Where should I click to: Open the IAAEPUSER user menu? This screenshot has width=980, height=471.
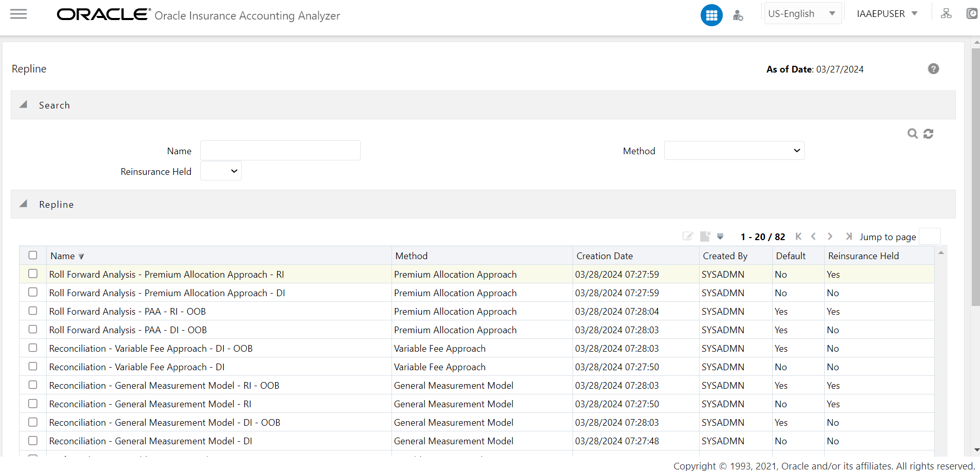[887, 14]
